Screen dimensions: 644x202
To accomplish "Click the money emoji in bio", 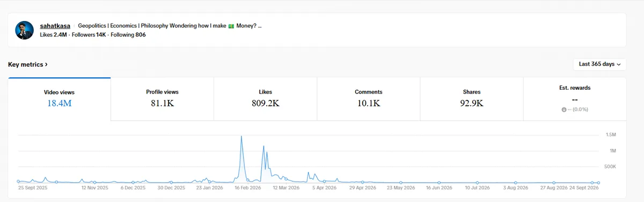I will pyautogui.click(x=231, y=26).
